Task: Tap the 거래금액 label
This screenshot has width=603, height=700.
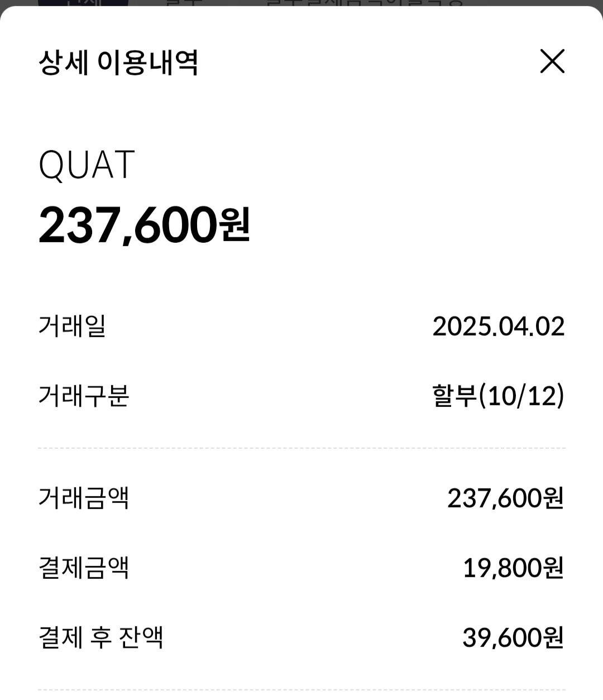Action: [84, 497]
